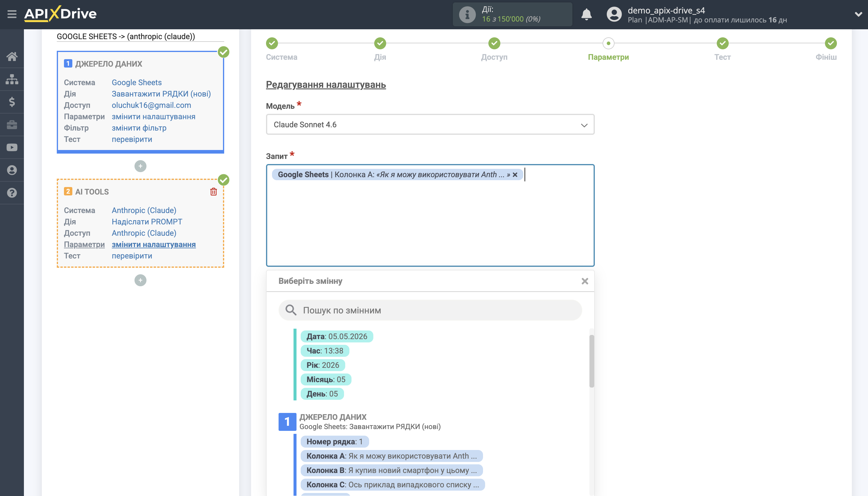Open the Надіслати PROMPT action link
This screenshot has width=868, height=496.
coord(147,222)
